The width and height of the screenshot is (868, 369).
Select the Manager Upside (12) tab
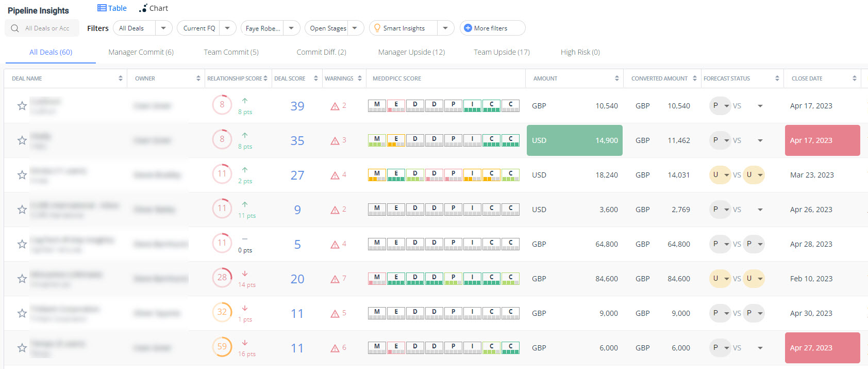411,52
